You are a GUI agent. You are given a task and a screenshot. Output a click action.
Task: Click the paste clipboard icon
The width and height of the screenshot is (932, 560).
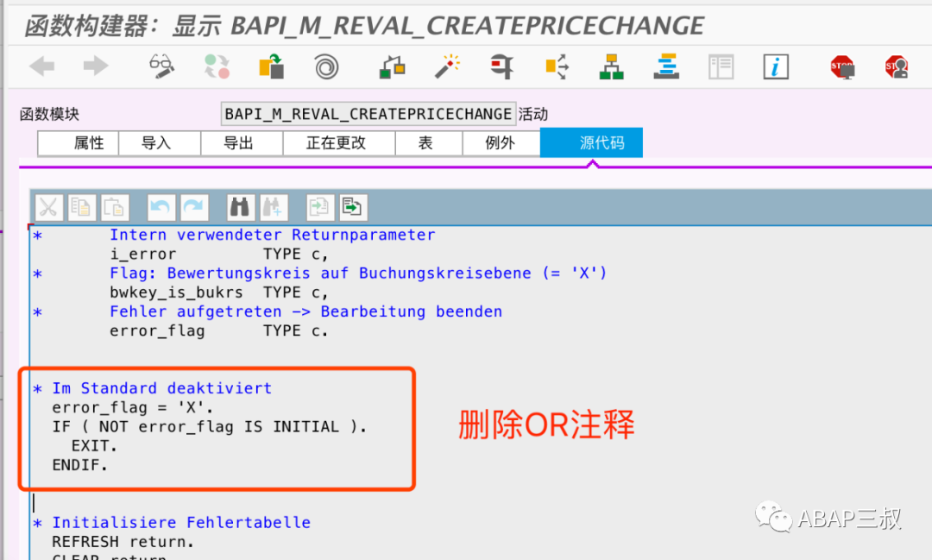(114, 207)
